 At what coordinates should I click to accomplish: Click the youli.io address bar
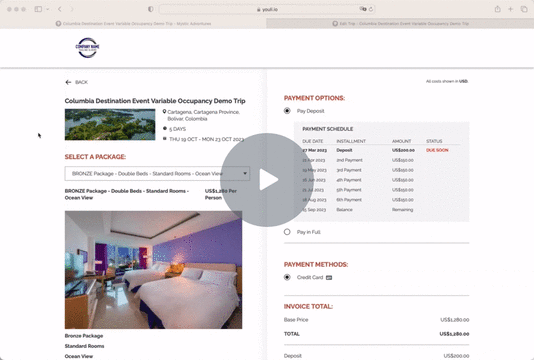tap(267, 9)
